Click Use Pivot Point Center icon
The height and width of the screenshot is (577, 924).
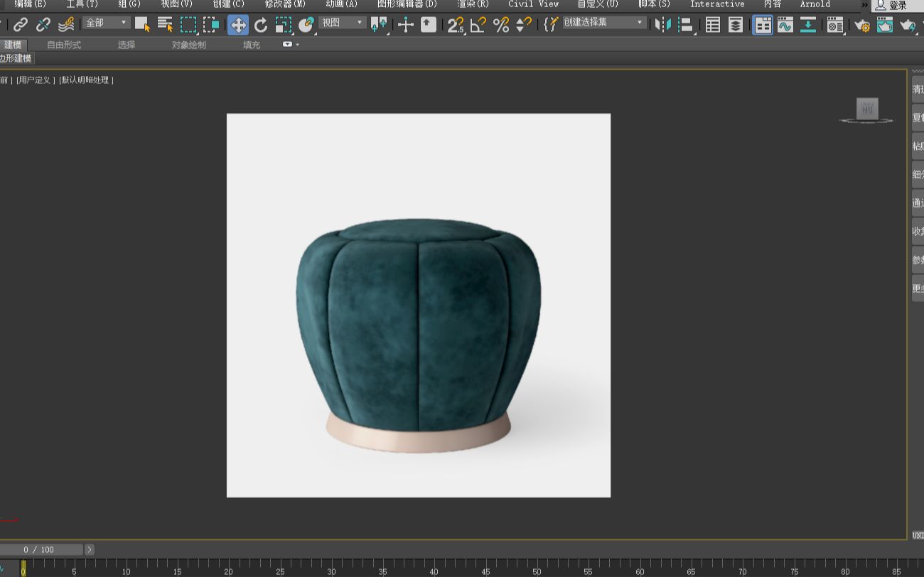379,25
